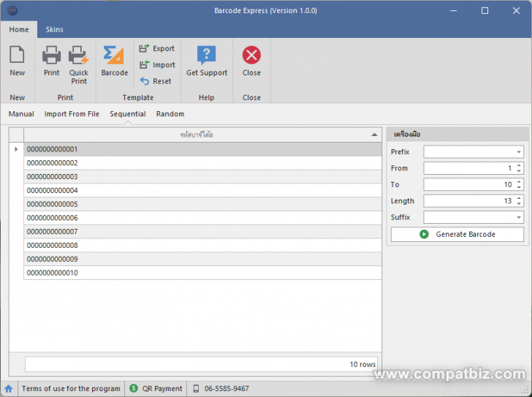
Task: Select row 0000000000009
Action: pyautogui.click(x=202, y=260)
